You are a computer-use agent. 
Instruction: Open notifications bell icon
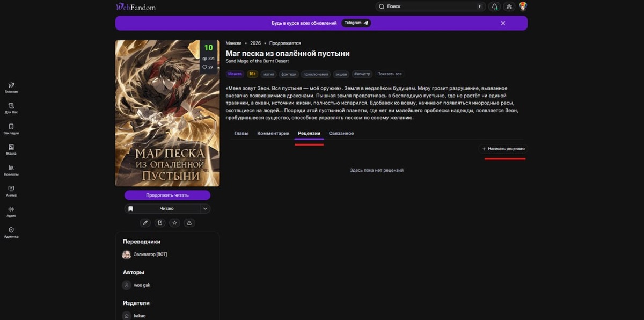point(495,6)
